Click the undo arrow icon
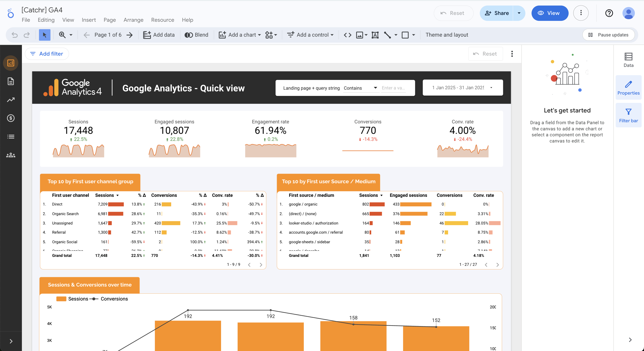The width and height of the screenshot is (644, 351). 14,35
